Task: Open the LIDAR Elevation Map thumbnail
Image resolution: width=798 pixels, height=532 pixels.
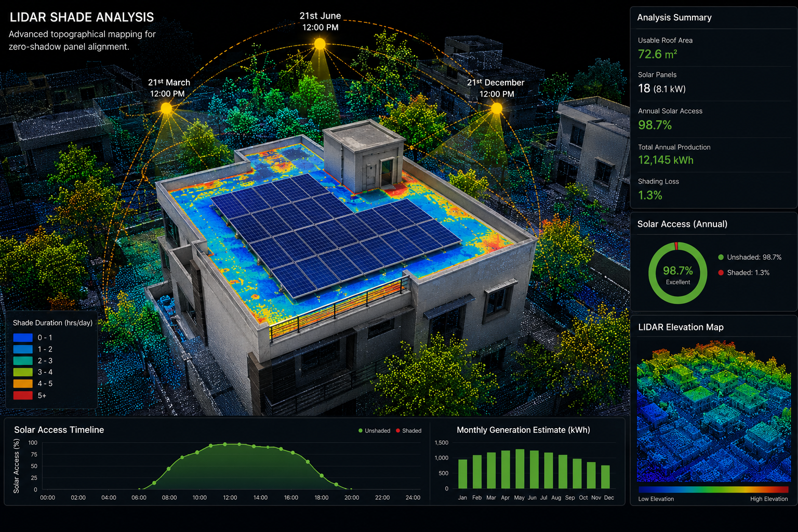Action: 714,410
